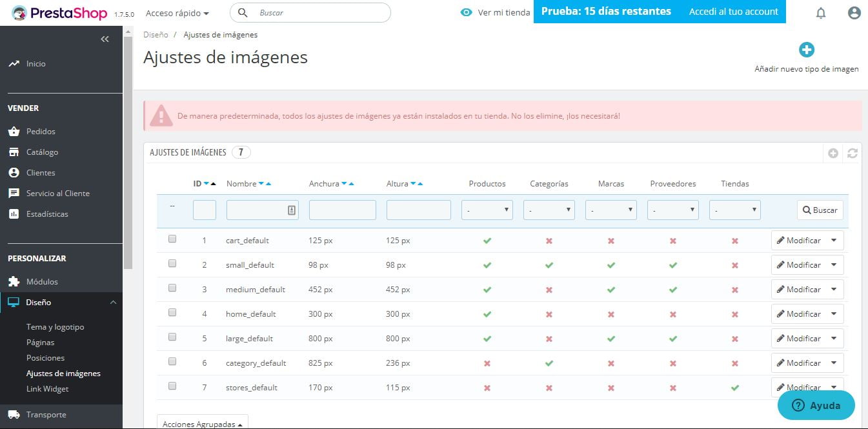The width and height of the screenshot is (868, 429).
Task: Open the Acceso rápido dropdown
Action: pos(177,12)
